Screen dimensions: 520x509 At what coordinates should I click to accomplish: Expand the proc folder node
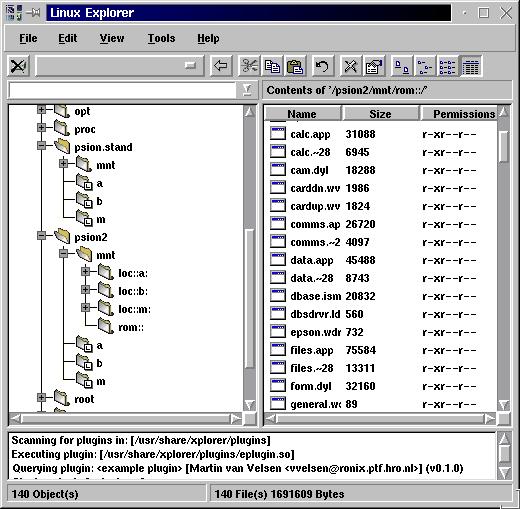click(x=41, y=127)
